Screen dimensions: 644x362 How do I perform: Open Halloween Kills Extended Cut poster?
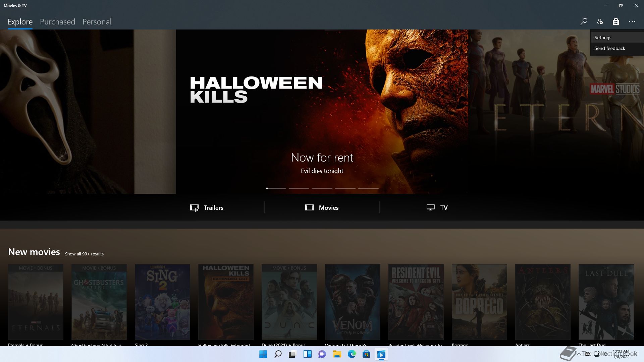[226, 302]
